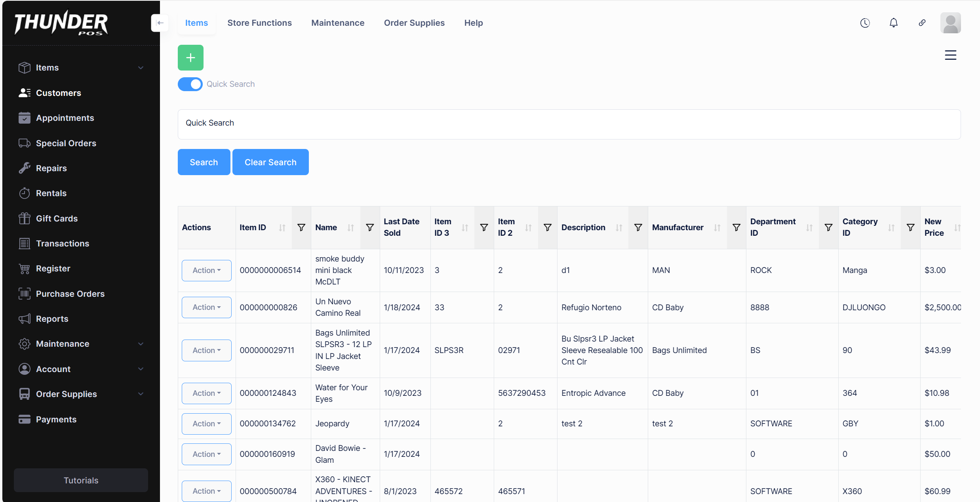Click the green add item plus button

190,57
